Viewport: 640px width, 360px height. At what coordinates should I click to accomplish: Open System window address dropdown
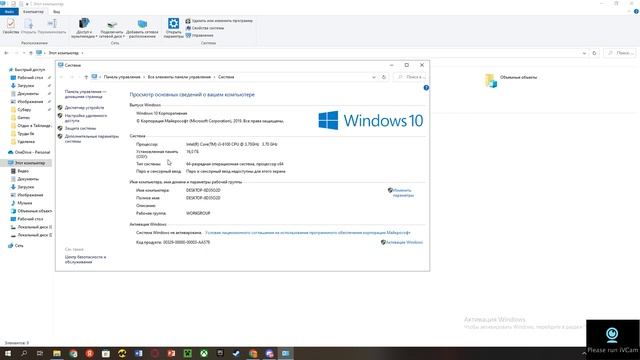(x=373, y=77)
